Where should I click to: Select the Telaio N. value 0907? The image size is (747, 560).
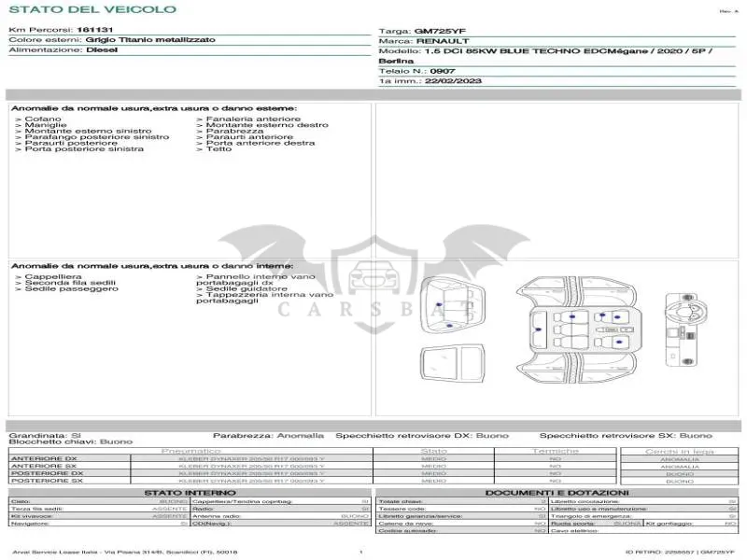point(443,71)
